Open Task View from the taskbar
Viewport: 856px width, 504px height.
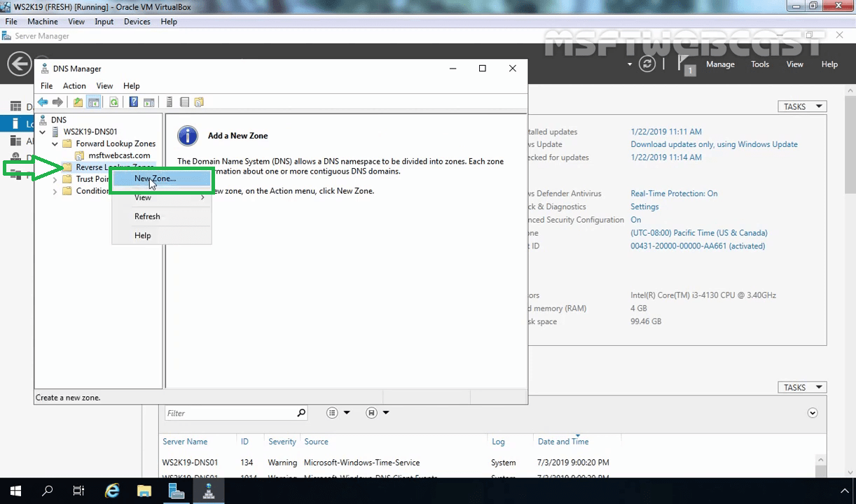click(x=78, y=491)
